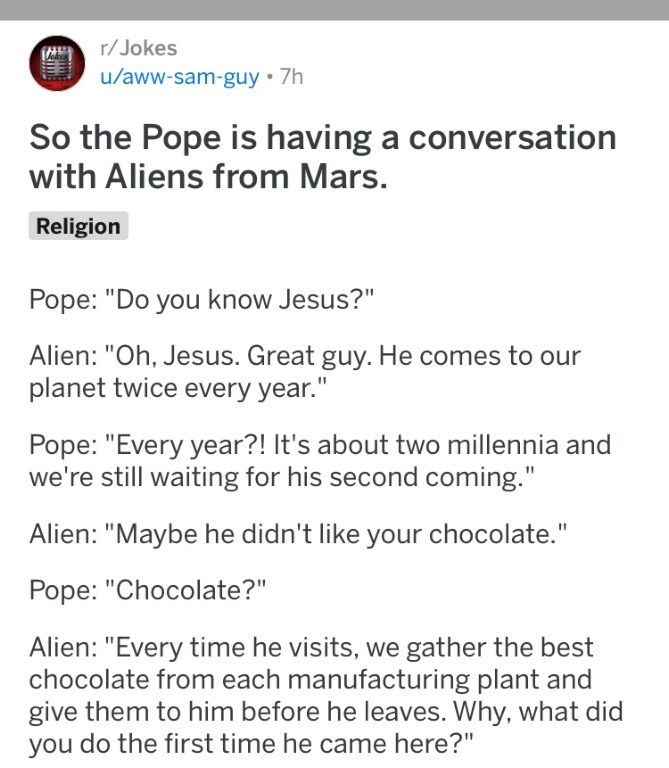Click the Pope's "Chocolate?" line

[x=148, y=590]
